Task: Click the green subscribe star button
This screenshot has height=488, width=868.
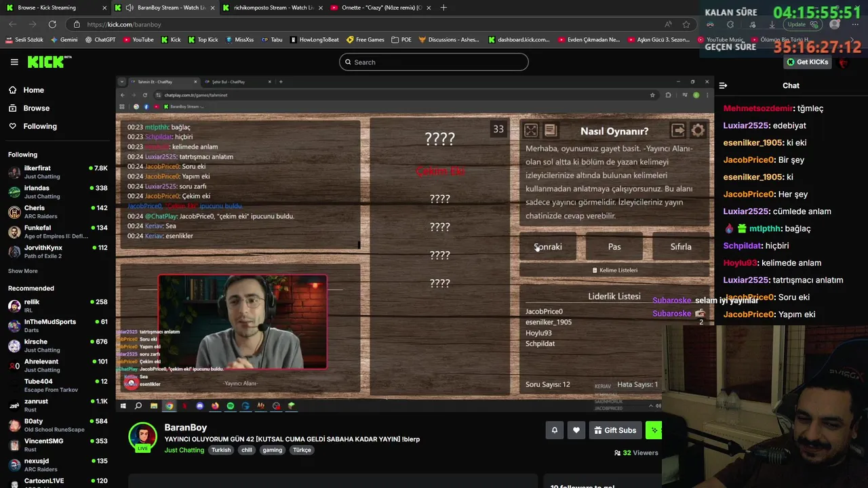Action: click(654, 430)
